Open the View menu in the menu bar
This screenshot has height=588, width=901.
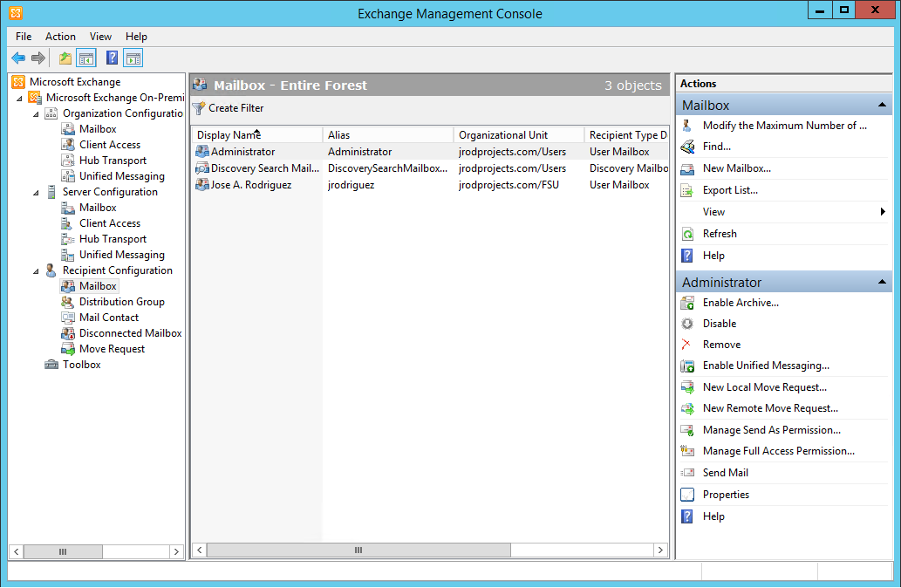[x=100, y=37]
